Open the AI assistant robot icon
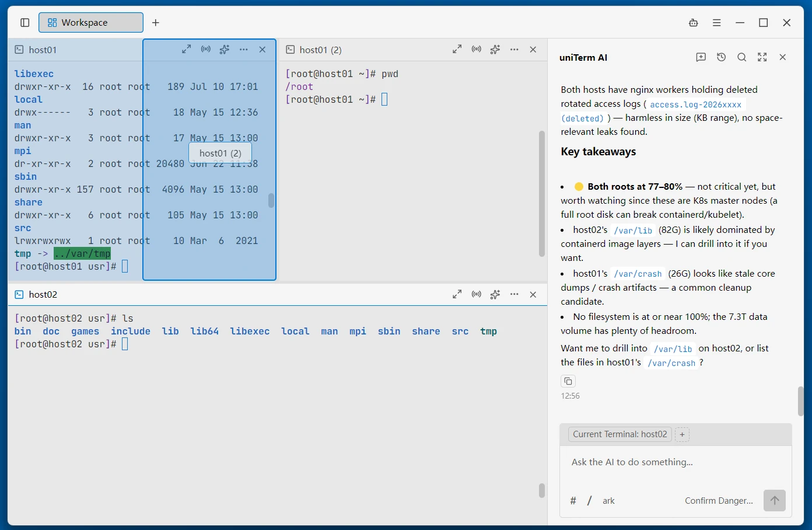 point(694,23)
